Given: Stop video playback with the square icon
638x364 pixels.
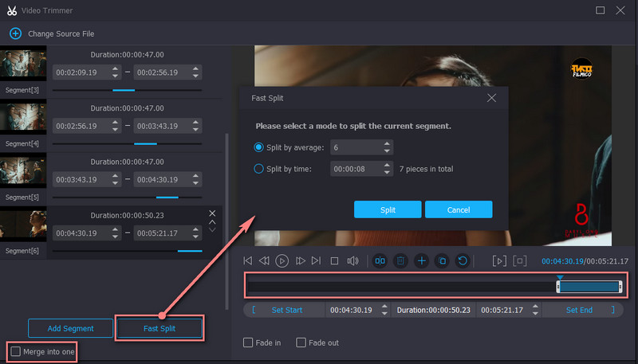Looking at the screenshot, I should (x=335, y=260).
